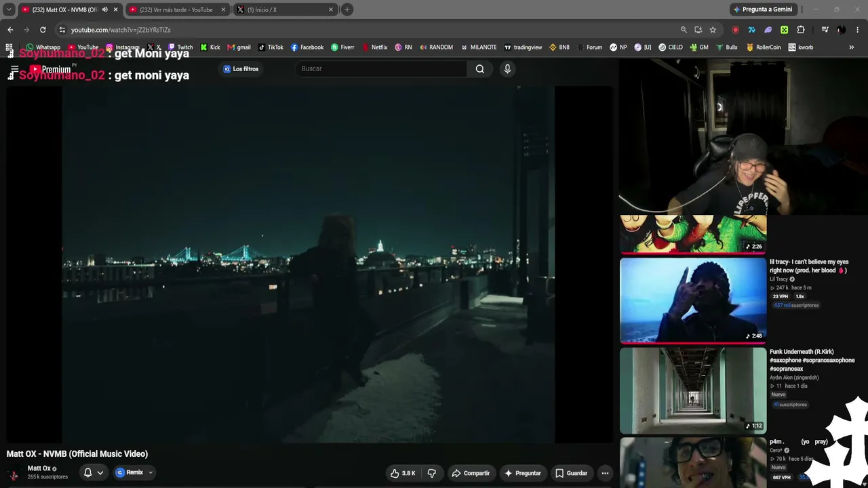Image resolution: width=868 pixels, height=488 pixels.
Task: Start voice search with the microphone
Action: click(x=507, y=68)
